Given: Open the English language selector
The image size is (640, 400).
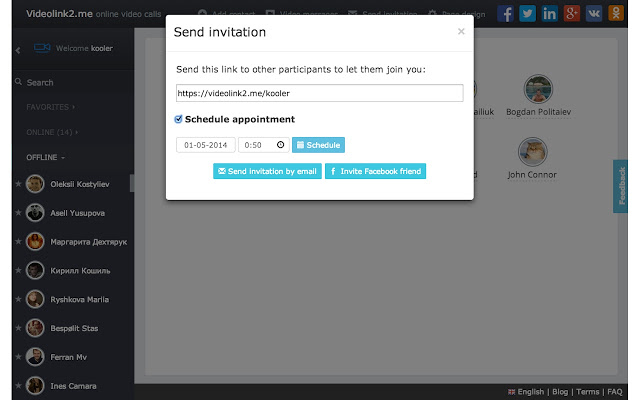Looking at the screenshot, I should point(530,392).
